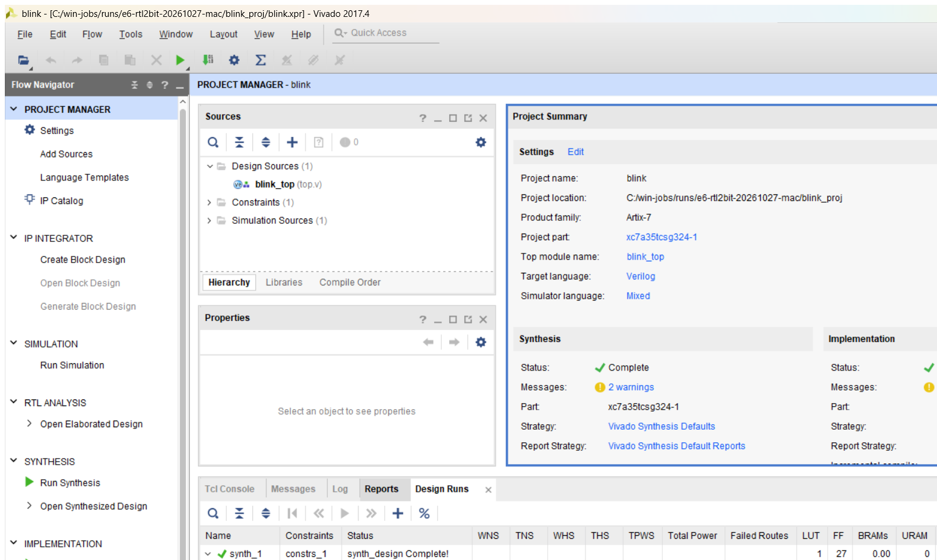Click the plus icon to create a run

click(398, 514)
